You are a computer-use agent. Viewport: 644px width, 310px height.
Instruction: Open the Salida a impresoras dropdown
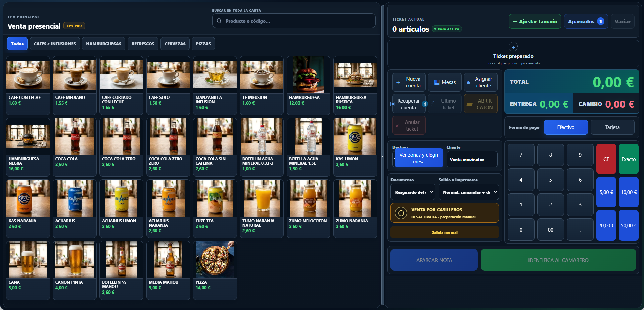(x=468, y=192)
